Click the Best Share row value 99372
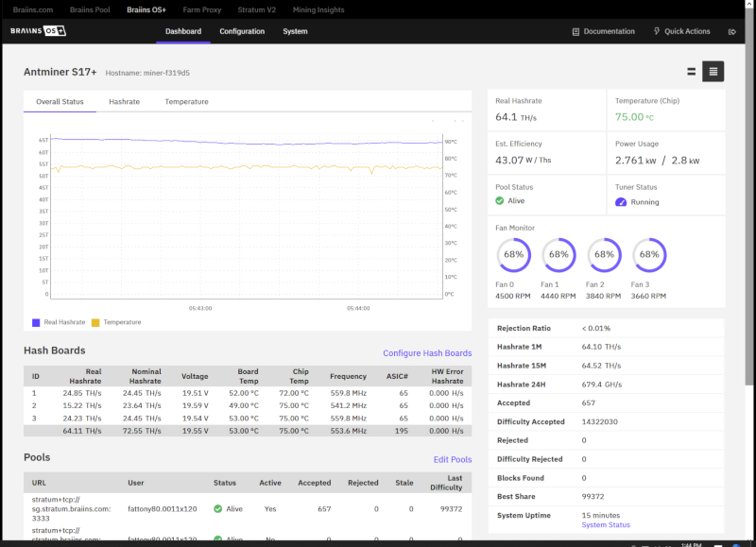The height and width of the screenshot is (547, 756). pyautogui.click(x=593, y=496)
